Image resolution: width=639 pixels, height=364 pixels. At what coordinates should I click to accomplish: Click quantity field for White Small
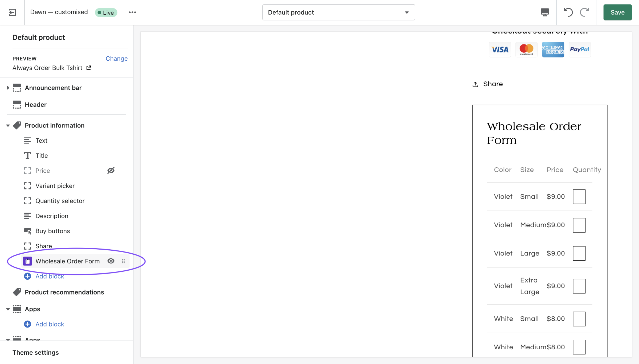tap(579, 319)
